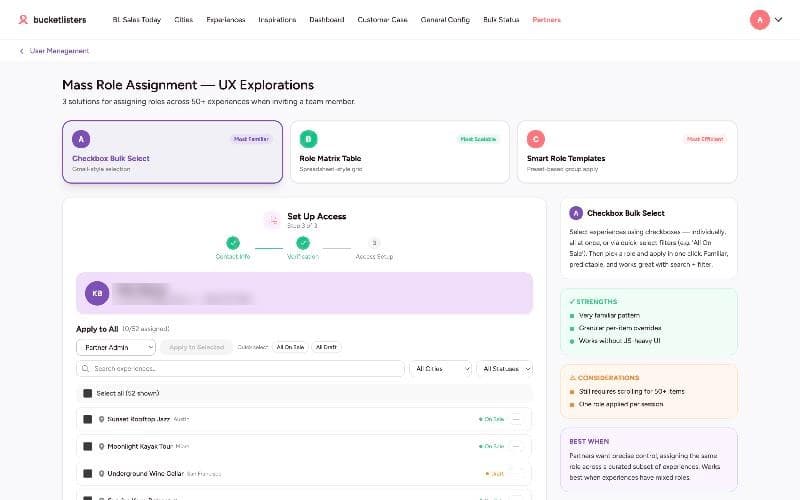Click the A icon in Checkbox Bulk Select sidebar
Screen dimensions: 800x500
576,213
